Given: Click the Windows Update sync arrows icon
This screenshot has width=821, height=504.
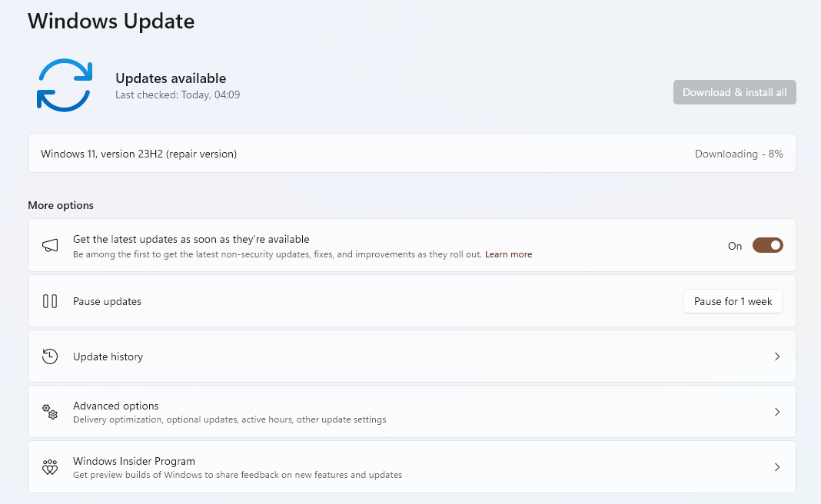Looking at the screenshot, I should [x=65, y=85].
